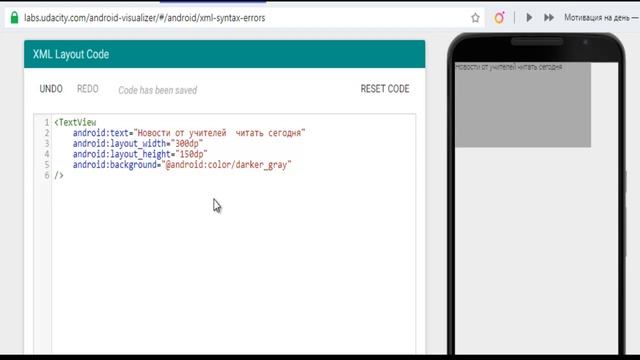Click the fast-forward double arrow icon
This screenshot has height=360, width=640.
point(549,18)
